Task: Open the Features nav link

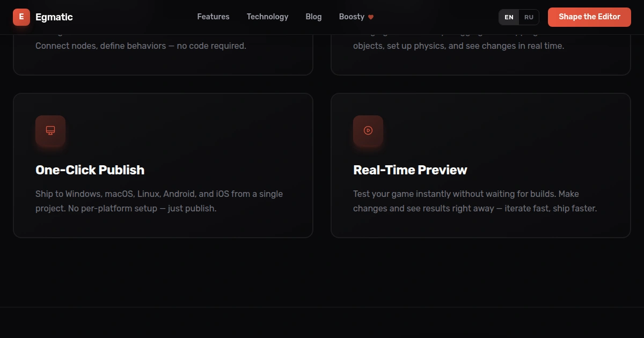Action: 213,17
